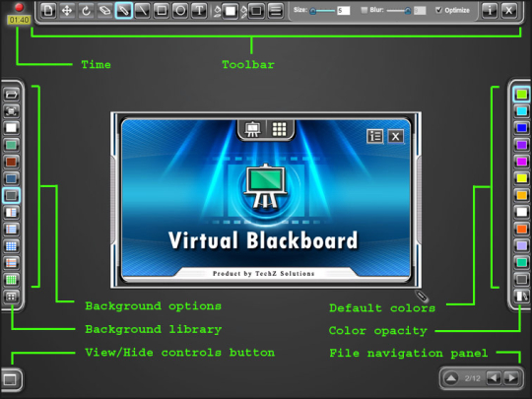
Task: Pick the white pen color
Action: [x=521, y=212]
